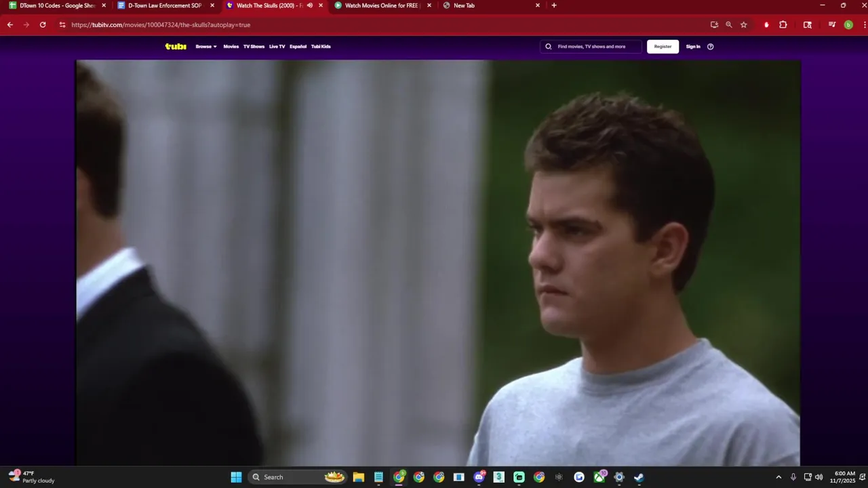Click the Sign In link
The height and width of the screenshot is (488, 868).
coord(693,47)
